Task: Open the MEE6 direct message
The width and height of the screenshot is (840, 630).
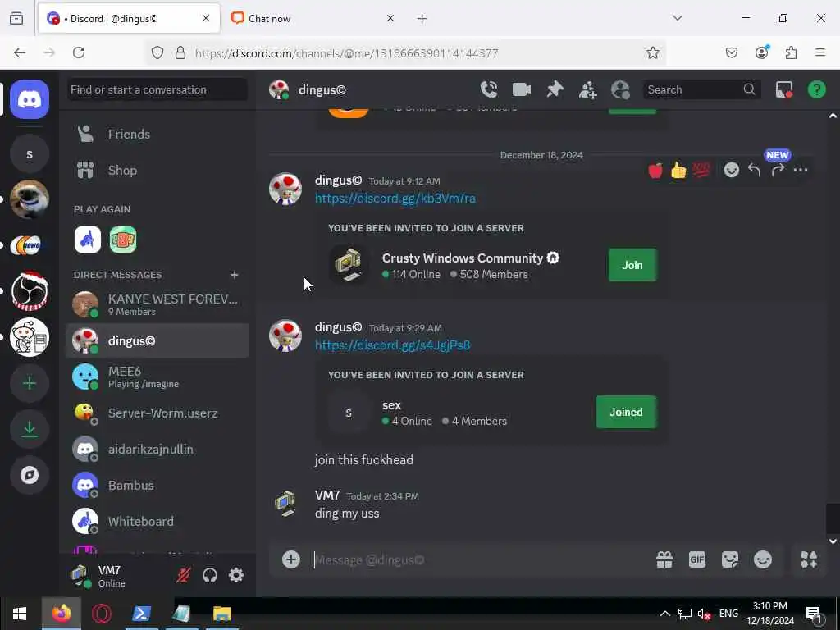Action: (x=157, y=377)
